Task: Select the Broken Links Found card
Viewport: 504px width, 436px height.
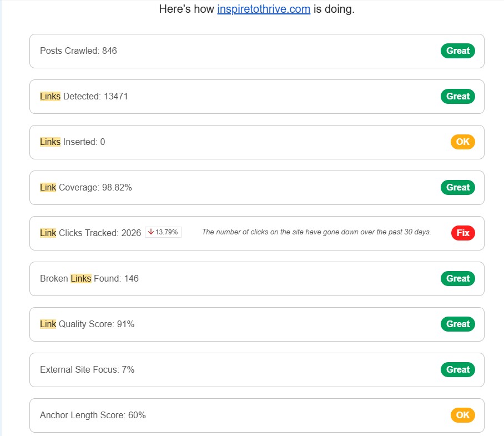Action: point(255,278)
